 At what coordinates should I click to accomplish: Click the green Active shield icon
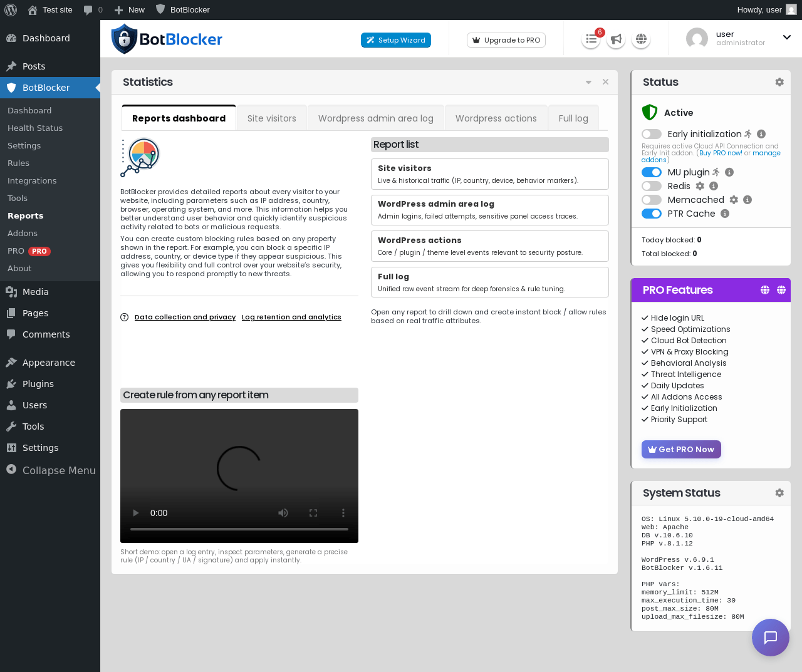[x=650, y=112]
